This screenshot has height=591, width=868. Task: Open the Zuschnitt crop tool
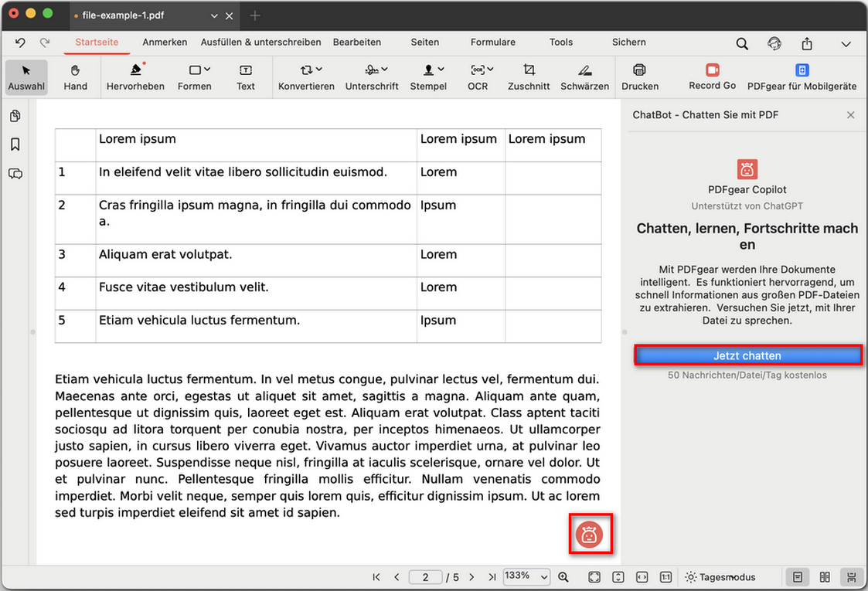point(529,76)
